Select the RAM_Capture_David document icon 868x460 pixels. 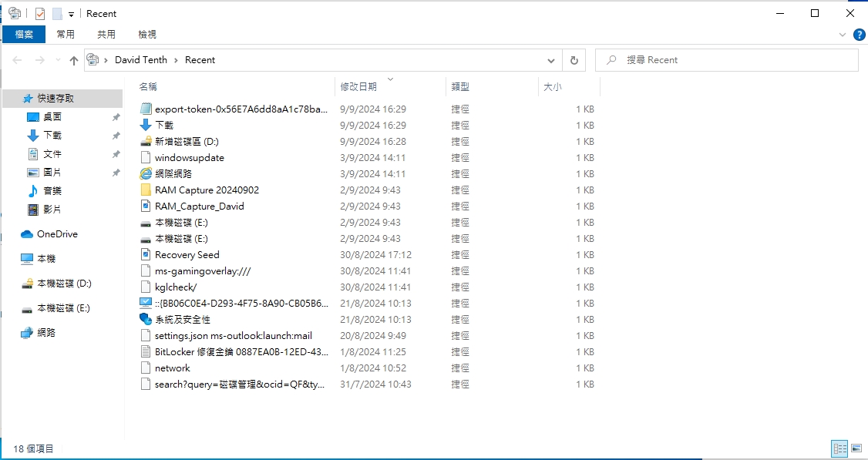pyautogui.click(x=146, y=206)
